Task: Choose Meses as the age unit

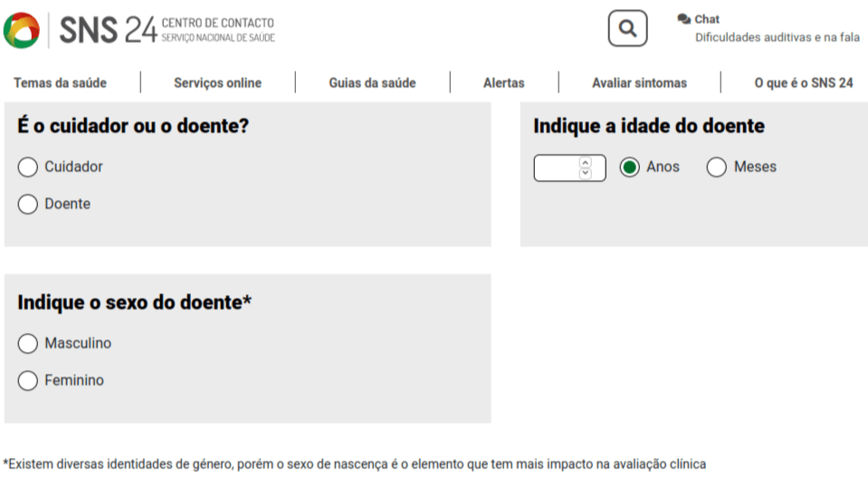Action: [x=717, y=167]
